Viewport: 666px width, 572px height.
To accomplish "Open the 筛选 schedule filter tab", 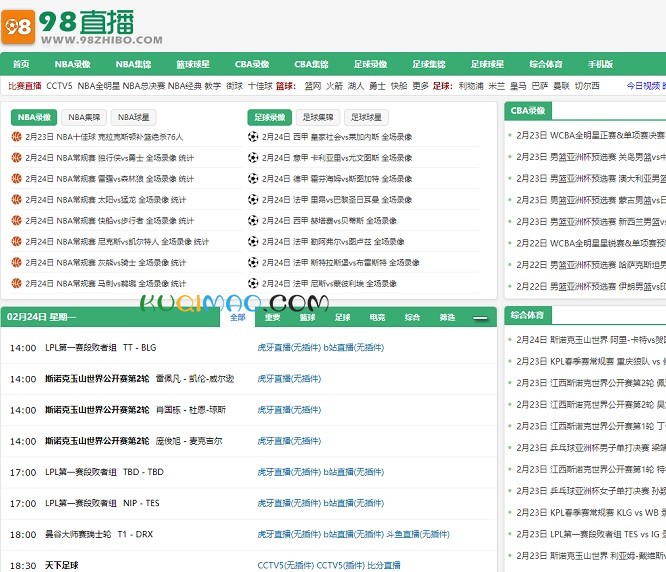I will 447,317.
